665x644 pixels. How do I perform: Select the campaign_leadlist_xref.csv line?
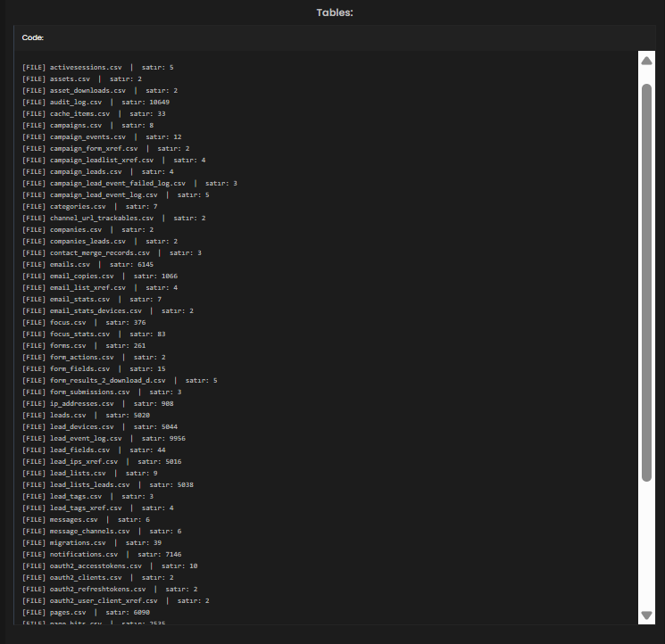(113, 161)
